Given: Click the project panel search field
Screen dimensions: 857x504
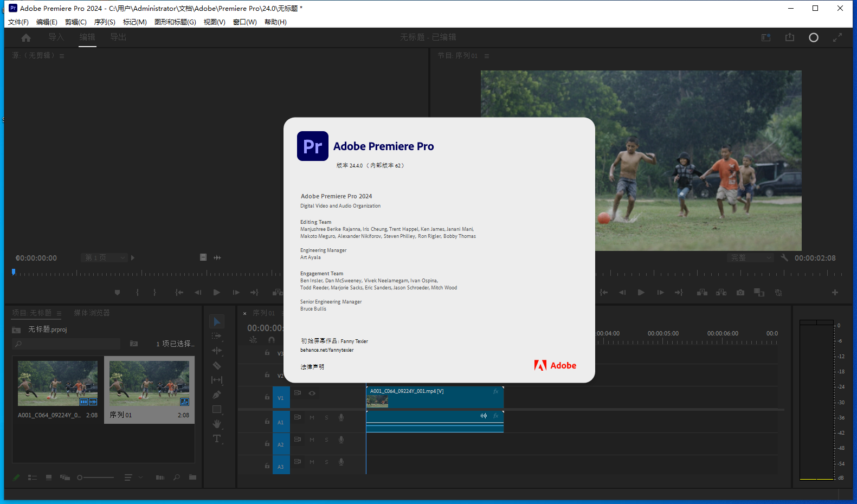Looking at the screenshot, I should 66,344.
